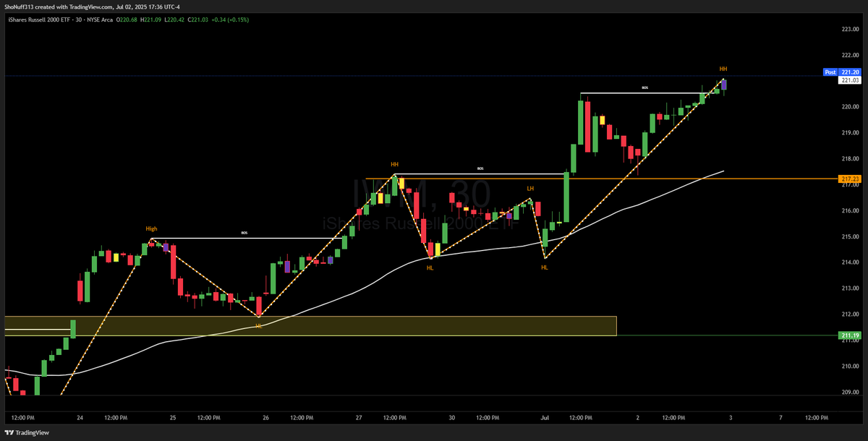Click 218.00 on the price axis
This screenshot has height=441, width=868.
(x=850, y=159)
